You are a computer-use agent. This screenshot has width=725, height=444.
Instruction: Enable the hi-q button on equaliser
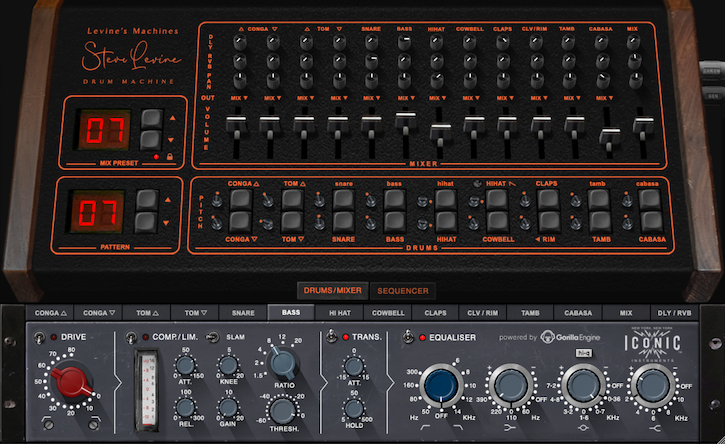[x=584, y=353]
